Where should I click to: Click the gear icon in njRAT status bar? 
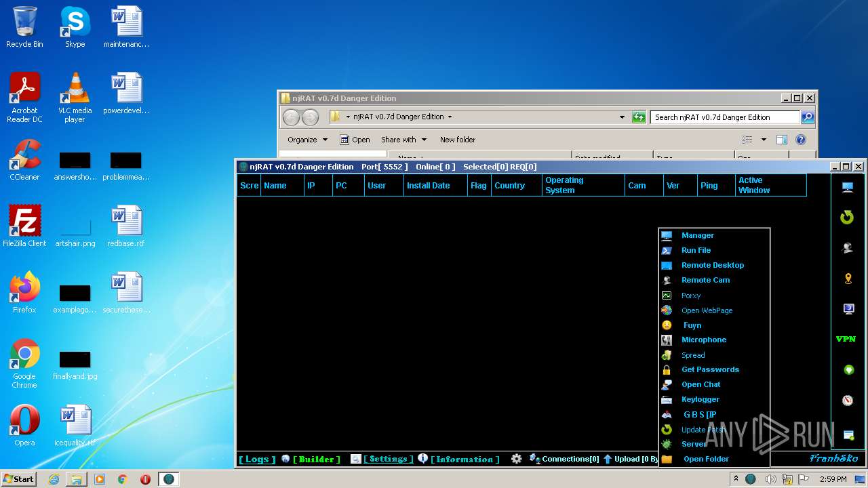click(517, 459)
